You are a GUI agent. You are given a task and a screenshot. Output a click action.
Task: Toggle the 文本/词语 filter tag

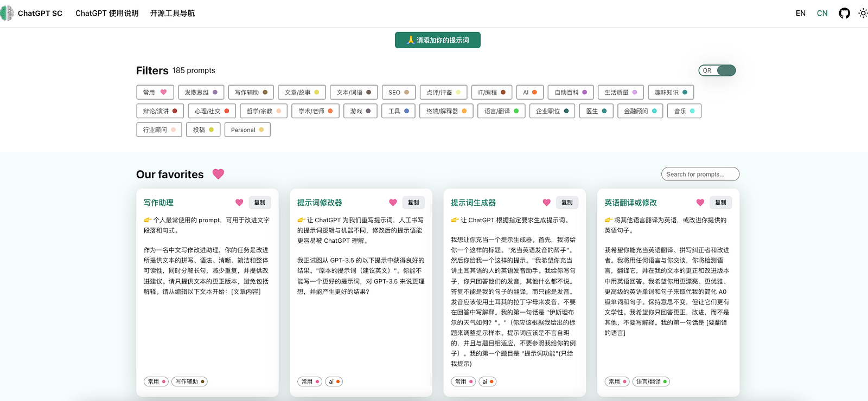354,92
